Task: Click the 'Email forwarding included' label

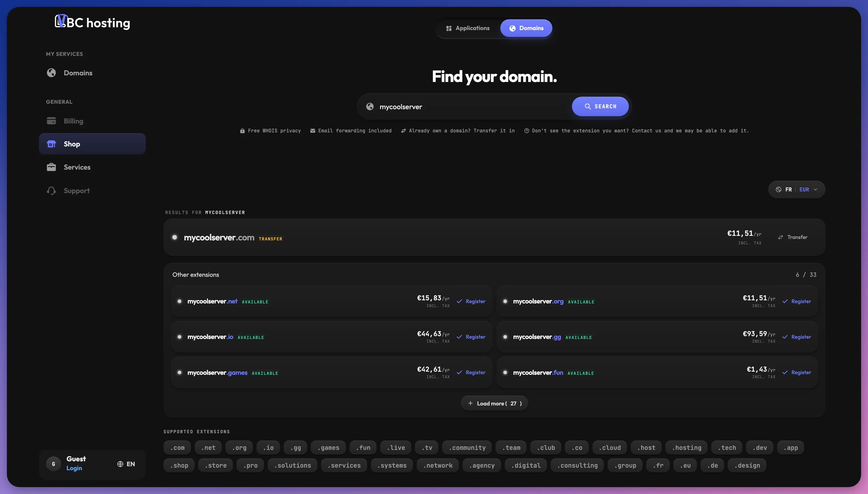Action: point(351,131)
